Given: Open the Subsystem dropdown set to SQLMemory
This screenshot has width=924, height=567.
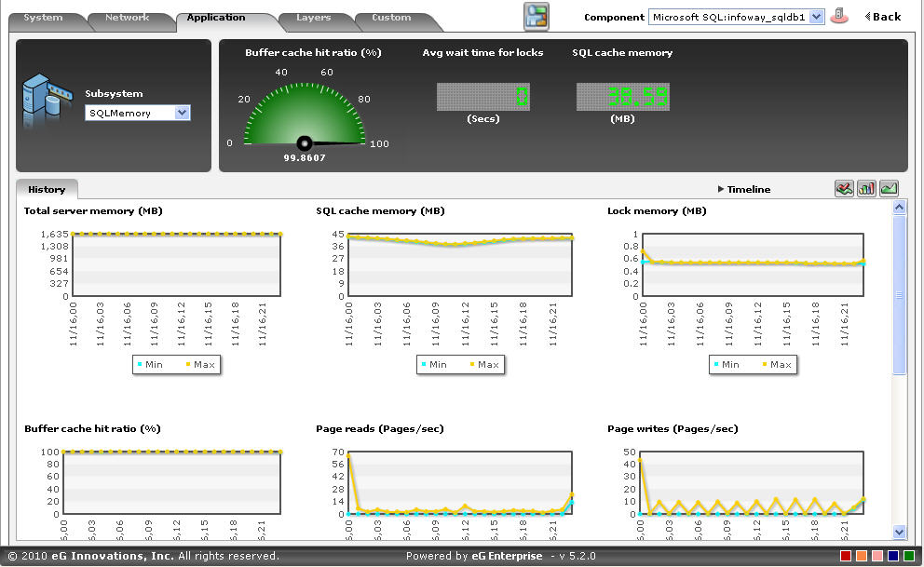Looking at the screenshot, I should click(x=137, y=113).
